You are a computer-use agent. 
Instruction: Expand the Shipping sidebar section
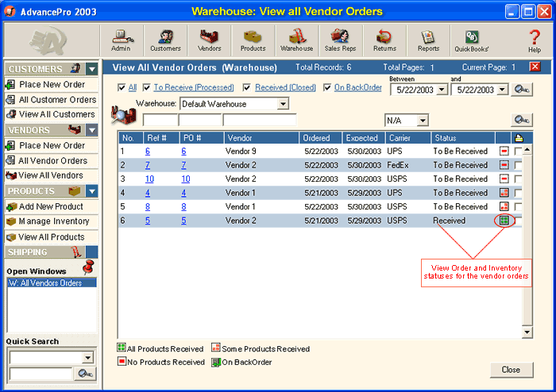click(92, 252)
